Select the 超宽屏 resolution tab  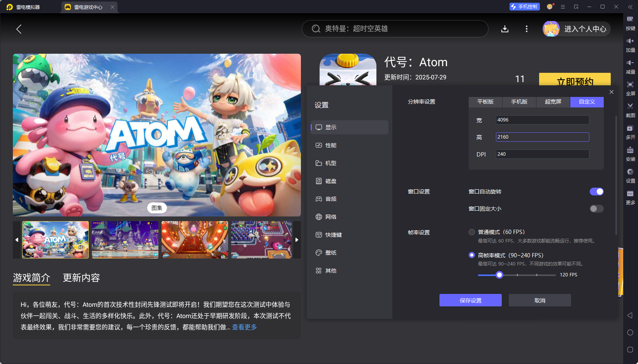click(553, 102)
